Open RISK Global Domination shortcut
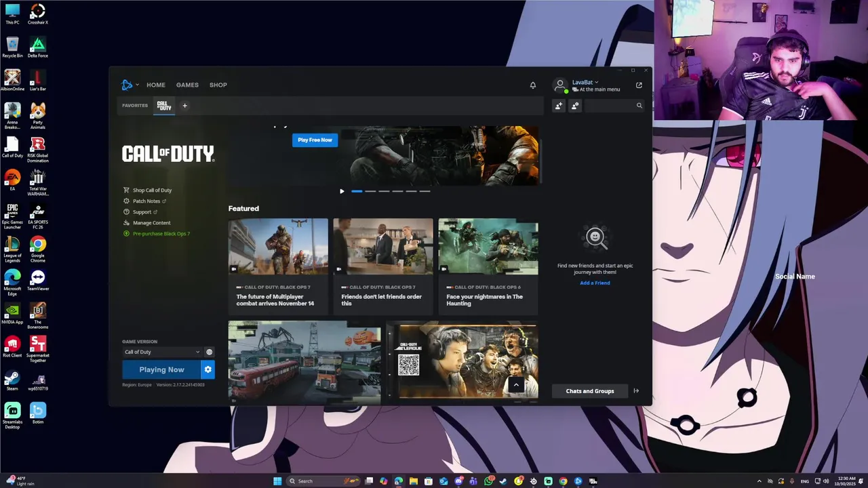 (38, 150)
